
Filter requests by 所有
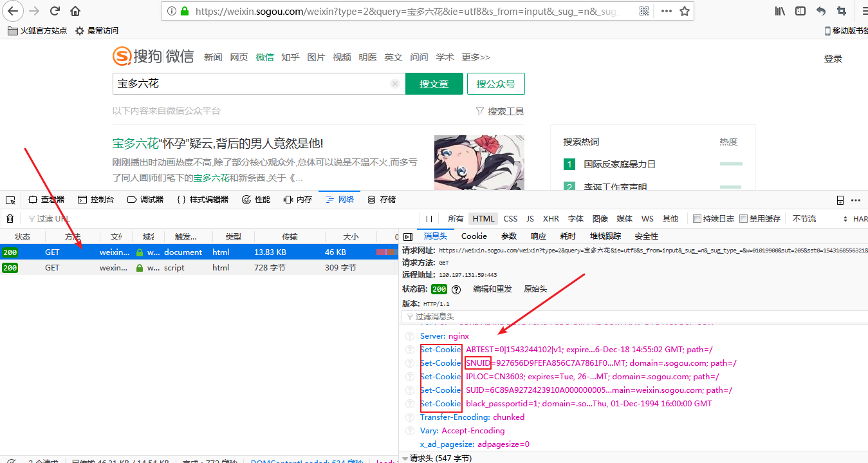tap(456, 219)
